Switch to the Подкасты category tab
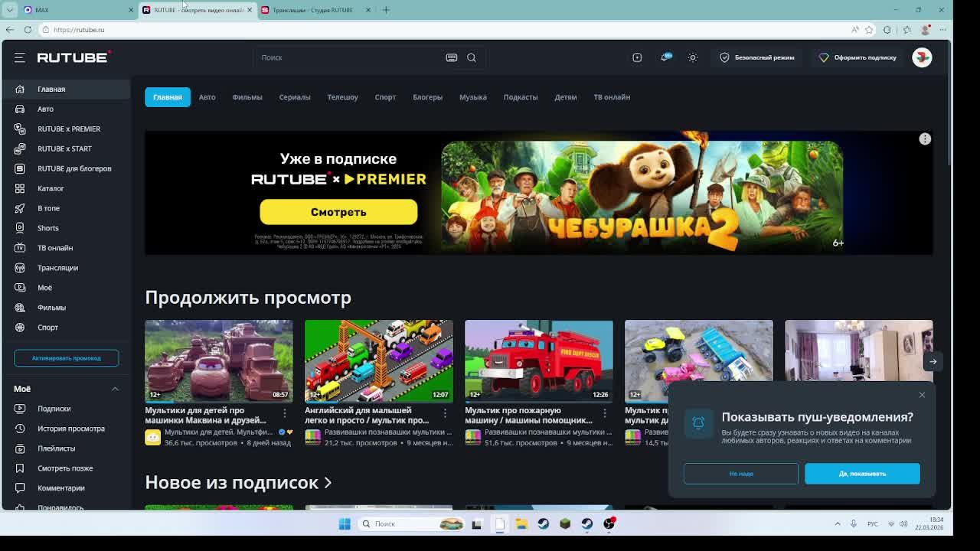 (521, 97)
